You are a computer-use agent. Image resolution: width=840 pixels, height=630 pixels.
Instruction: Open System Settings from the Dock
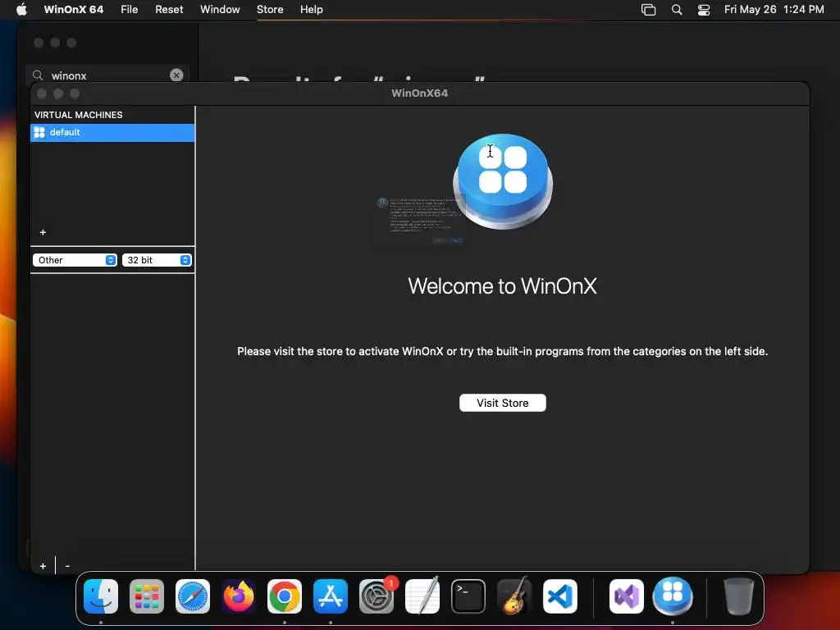point(377,596)
